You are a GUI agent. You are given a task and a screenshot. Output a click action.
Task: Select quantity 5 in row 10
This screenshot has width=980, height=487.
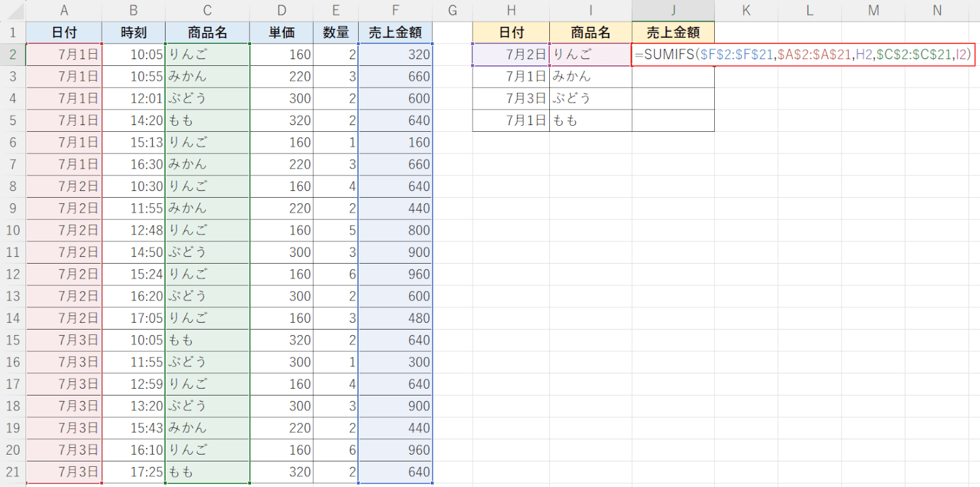(337, 230)
